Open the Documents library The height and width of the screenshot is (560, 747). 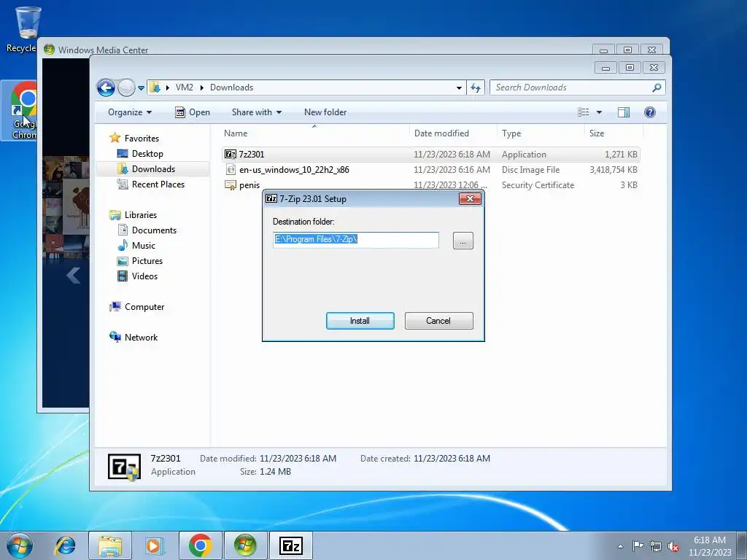(x=154, y=230)
